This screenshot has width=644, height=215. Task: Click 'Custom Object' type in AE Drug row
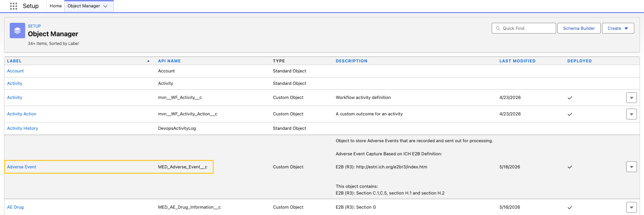pyautogui.click(x=288, y=207)
